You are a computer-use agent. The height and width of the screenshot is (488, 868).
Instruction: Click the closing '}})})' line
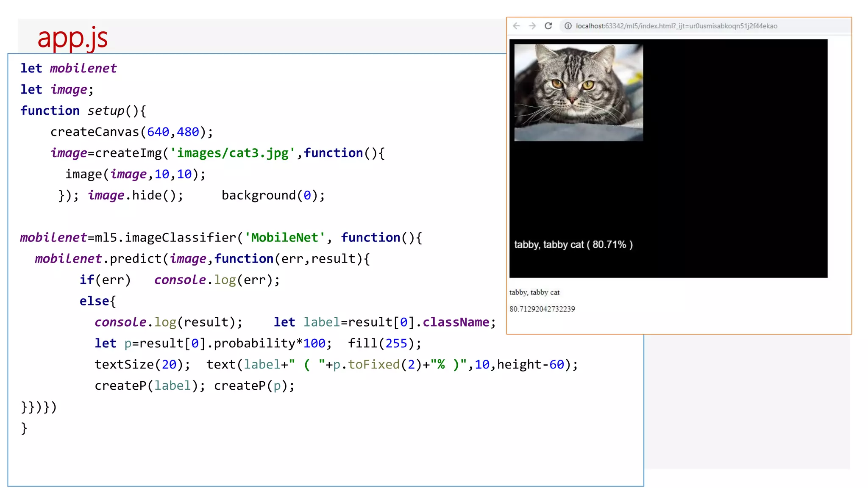(39, 407)
